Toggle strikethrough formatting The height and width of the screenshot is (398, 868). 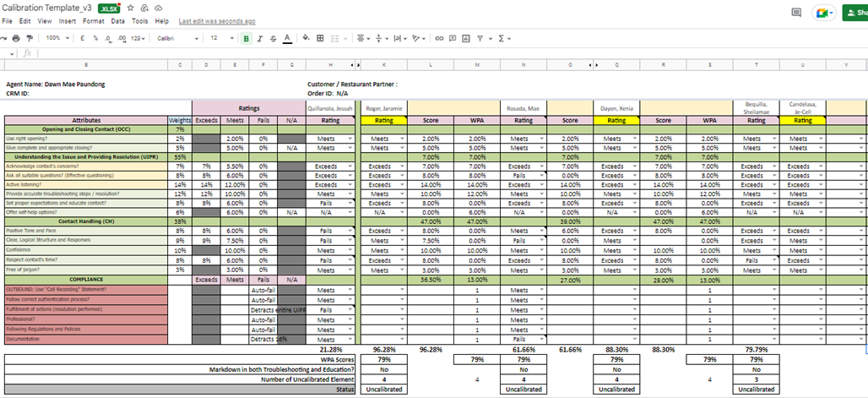273,38
